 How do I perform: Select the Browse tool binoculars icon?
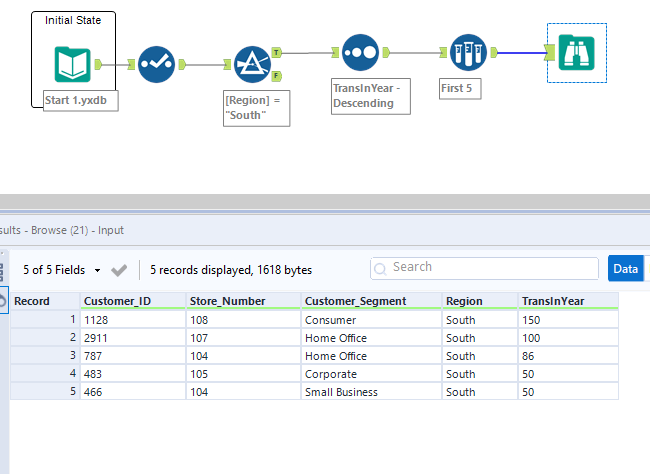coord(577,53)
